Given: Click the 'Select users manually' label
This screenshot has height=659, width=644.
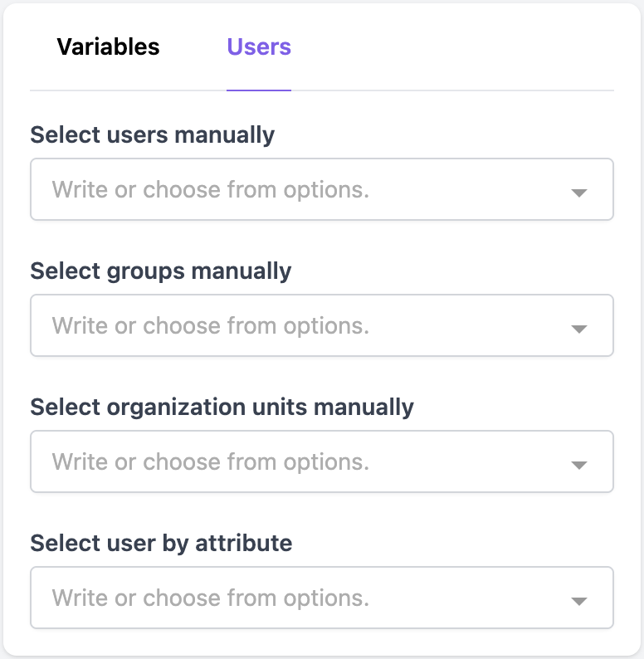Looking at the screenshot, I should click(152, 134).
